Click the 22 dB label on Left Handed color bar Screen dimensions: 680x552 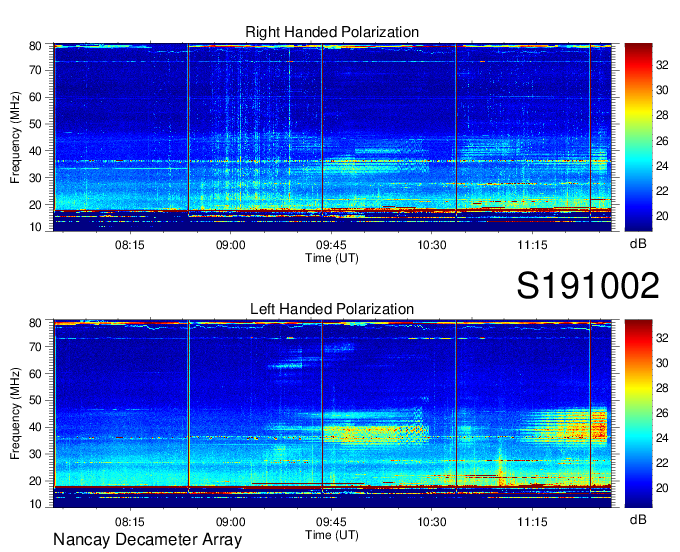tap(662, 463)
